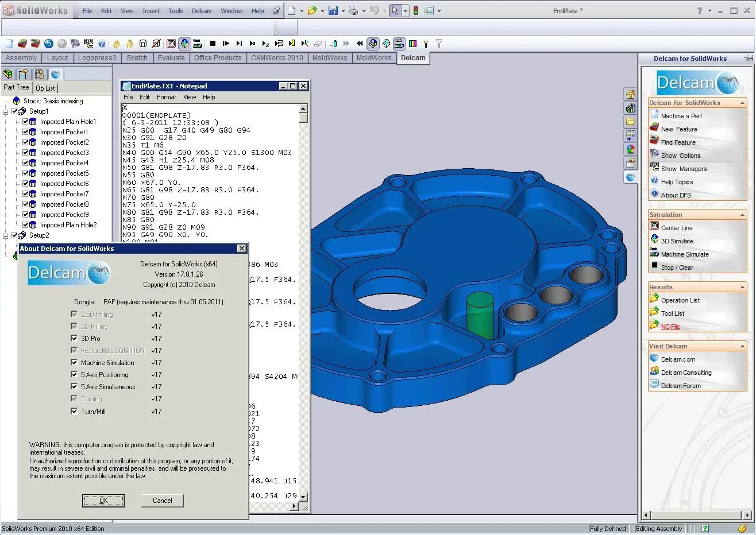The height and width of the screenshot is (535, 756).
Task: Click the Machine a Part icon
Action: pos(654,115)
